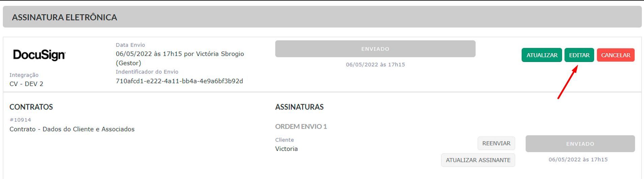Click the green ATUALIZAR button
Screen dimensions: 644x179
pyautogui.click(x=541, y=55)
